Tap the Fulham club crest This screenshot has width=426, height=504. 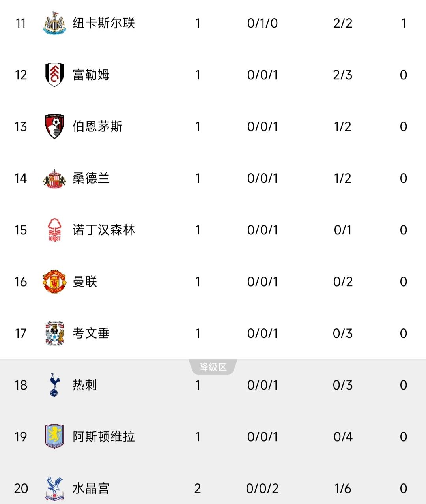54,75
